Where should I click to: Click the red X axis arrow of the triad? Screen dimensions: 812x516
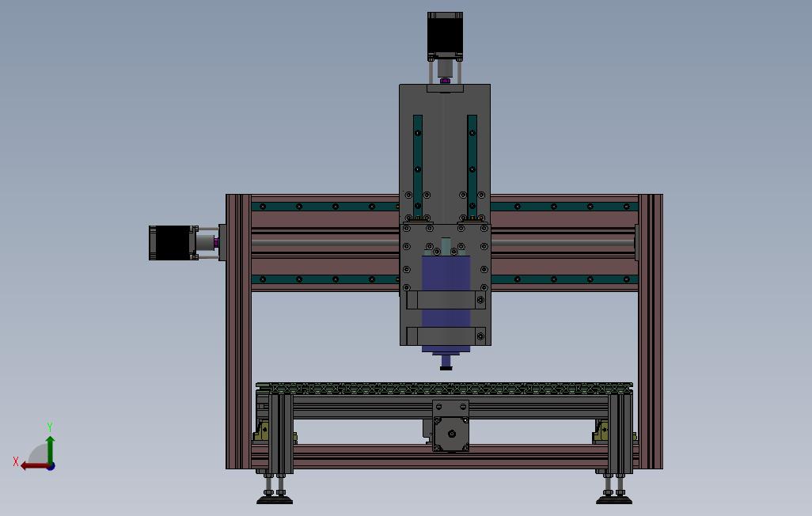click(x=34, y=466)
